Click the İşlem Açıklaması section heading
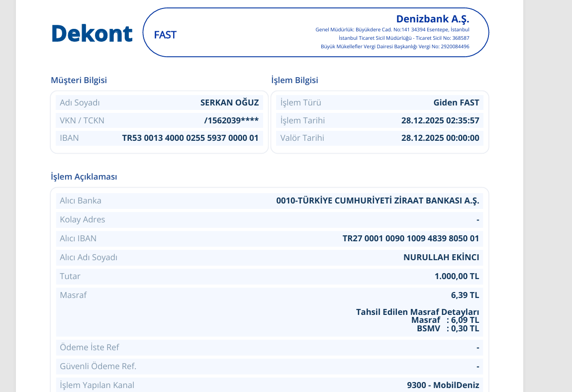The height and width of the screenshot is (392, 572). click(84, 177)
